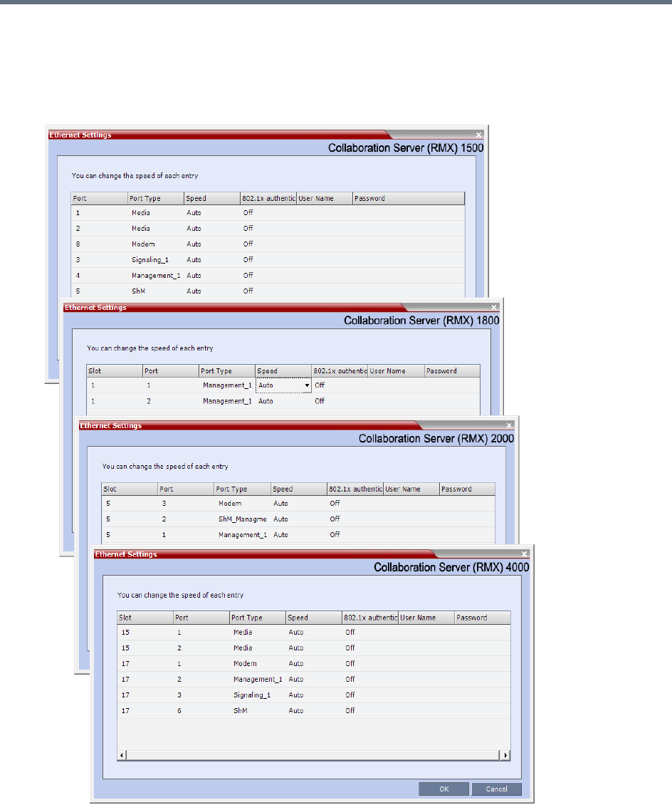Click Speed header in RMX 1500 table
672x805 pixels.
click(212, 199)
